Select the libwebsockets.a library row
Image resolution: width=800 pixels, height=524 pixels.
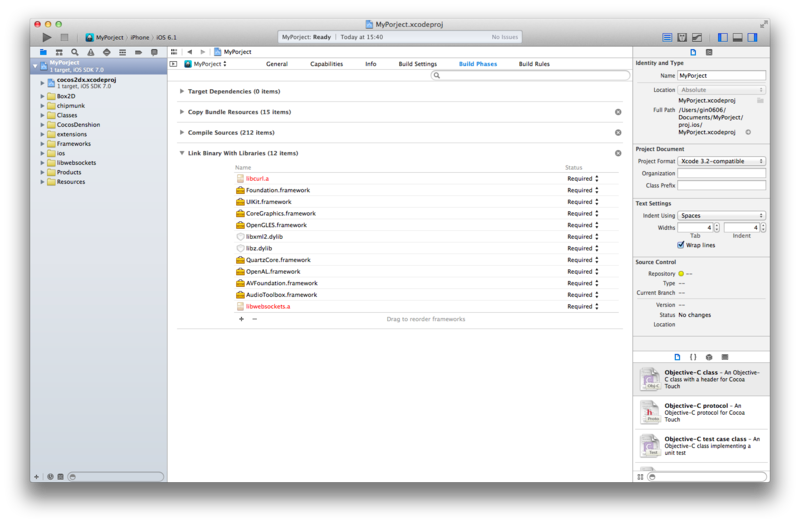tap(426, 307)
